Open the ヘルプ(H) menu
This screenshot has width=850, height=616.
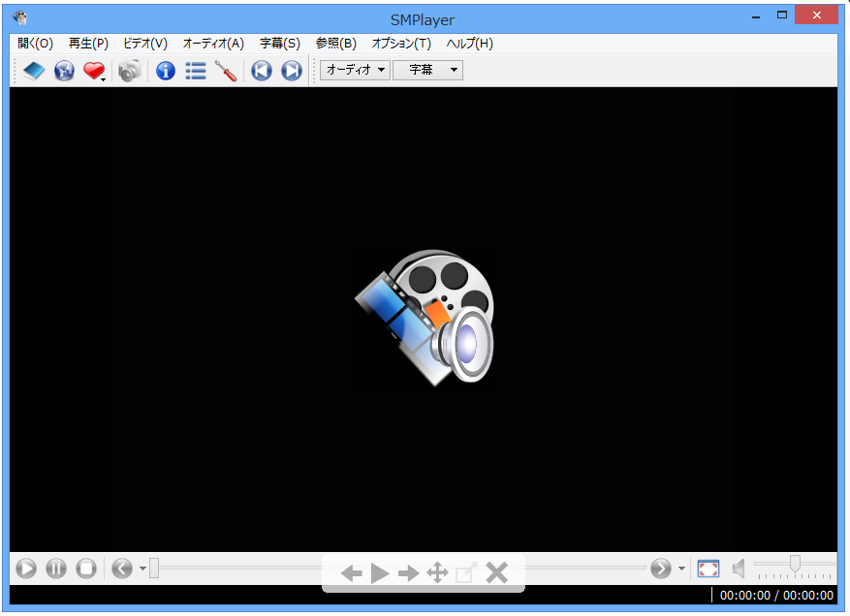pos(469,44)
